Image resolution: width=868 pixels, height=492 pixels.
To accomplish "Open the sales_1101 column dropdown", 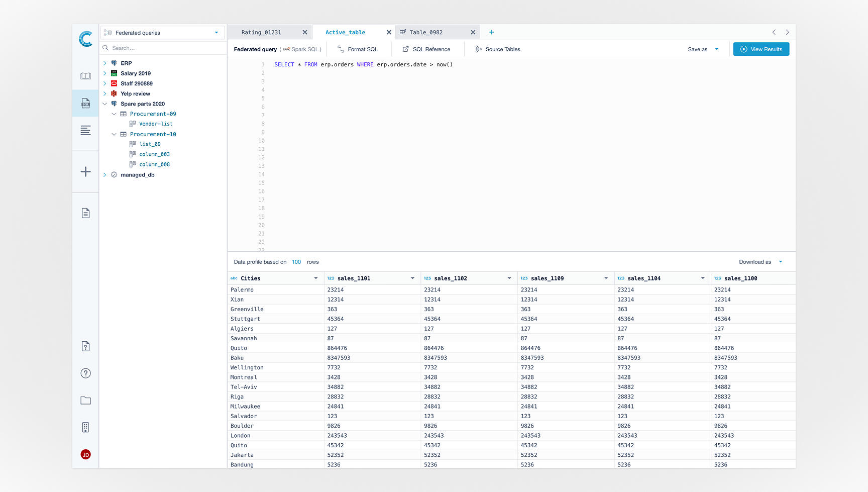I will click(x=412, y=278).
